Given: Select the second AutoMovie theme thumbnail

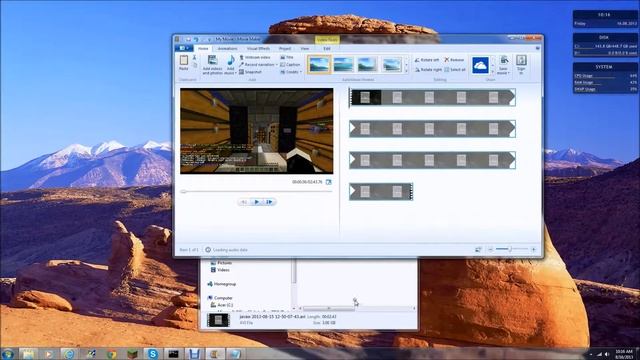Looking at the screenshot, I should 343,64.
